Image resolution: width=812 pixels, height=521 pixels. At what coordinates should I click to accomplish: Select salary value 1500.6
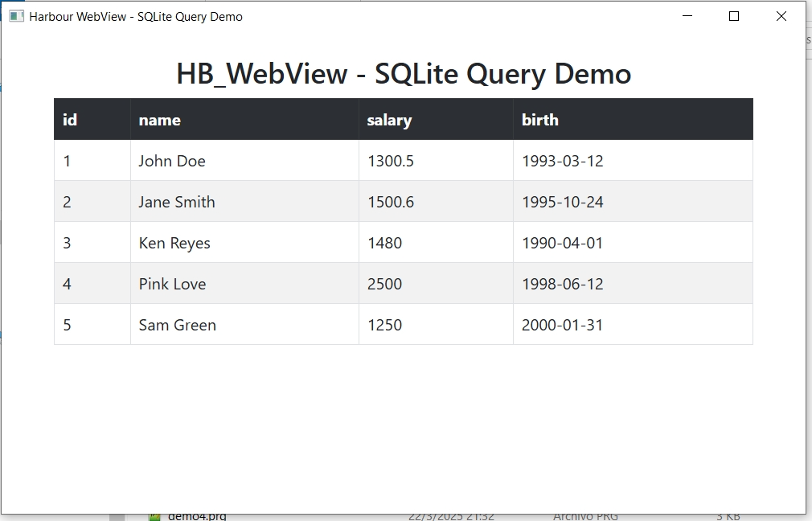391,202
